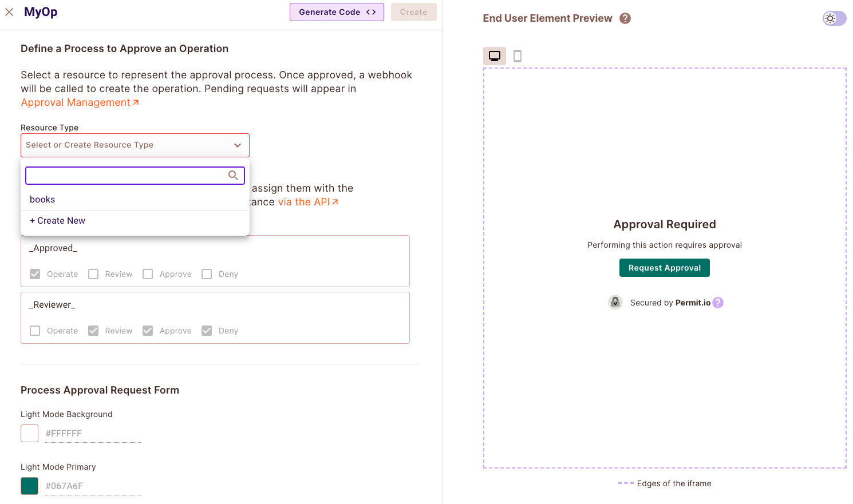Switch preview to desktop view icon
Screen dimensions: 853x504
coord(495,56)
